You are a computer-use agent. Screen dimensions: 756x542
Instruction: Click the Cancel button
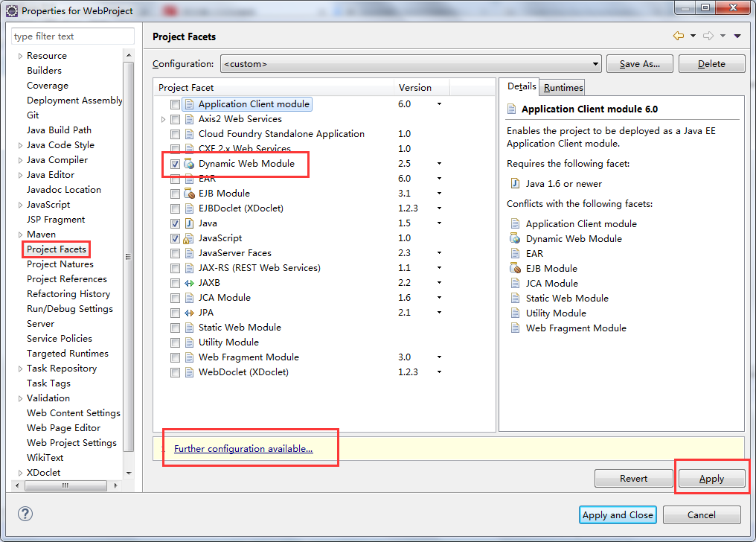point(702,514)
